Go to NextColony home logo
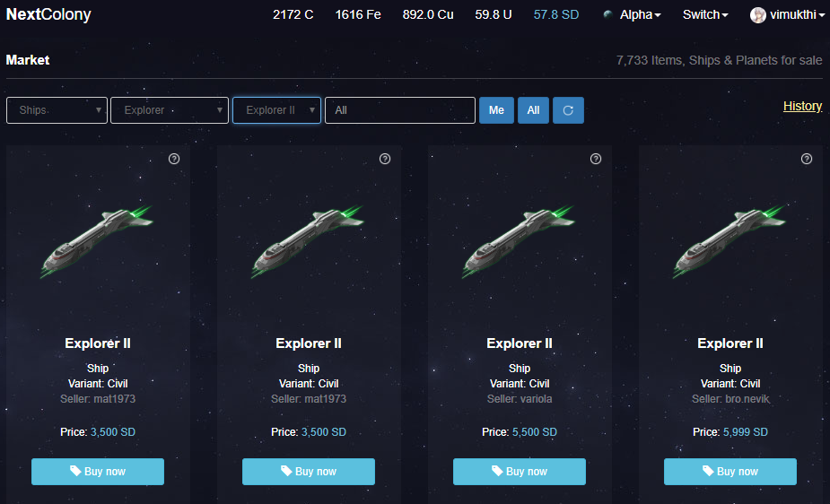Viewport: 830px width, 504px height. [x=48, y=14]
